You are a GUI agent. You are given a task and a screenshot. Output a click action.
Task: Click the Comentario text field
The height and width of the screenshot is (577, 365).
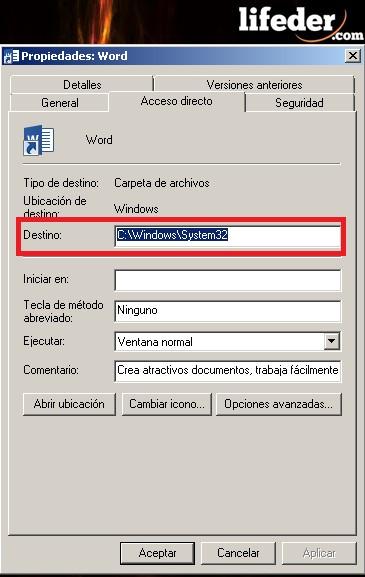point(228,371)
